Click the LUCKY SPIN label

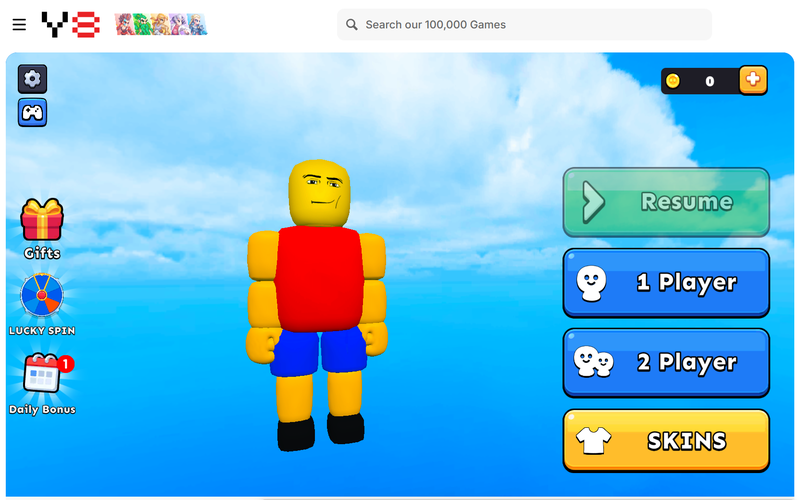point(42,331)
